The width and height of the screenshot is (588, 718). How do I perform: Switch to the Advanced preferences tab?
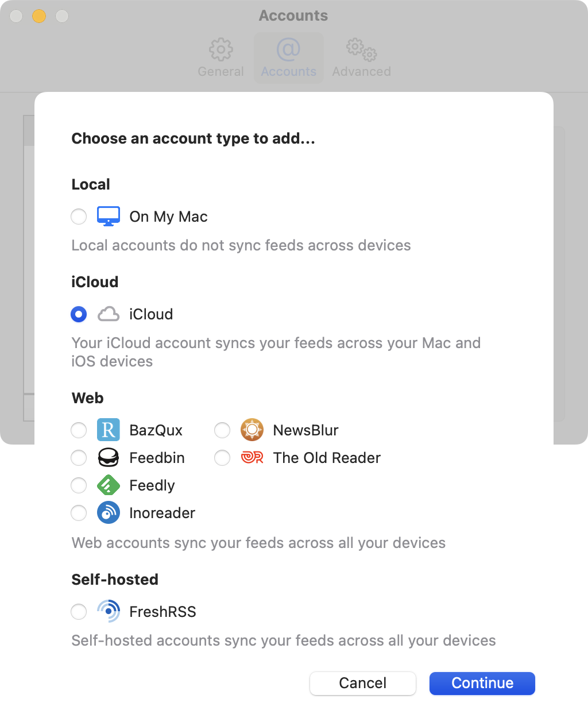point(361,57)
